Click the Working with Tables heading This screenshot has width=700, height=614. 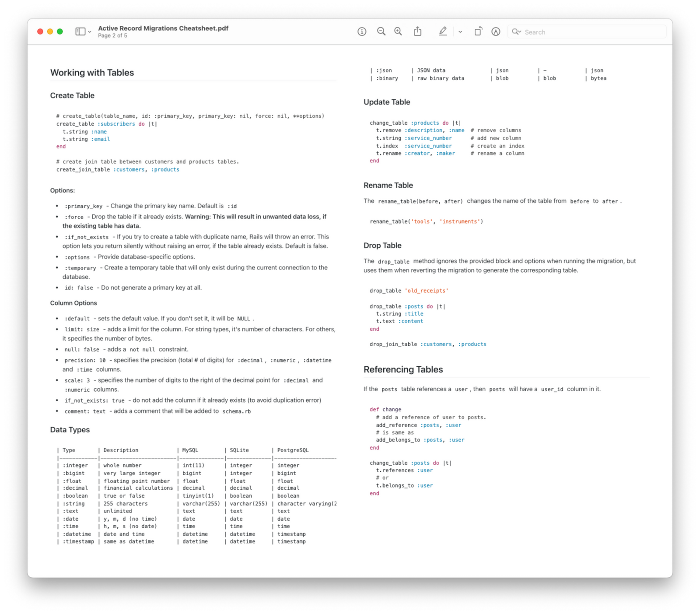[x=92, y=73]
